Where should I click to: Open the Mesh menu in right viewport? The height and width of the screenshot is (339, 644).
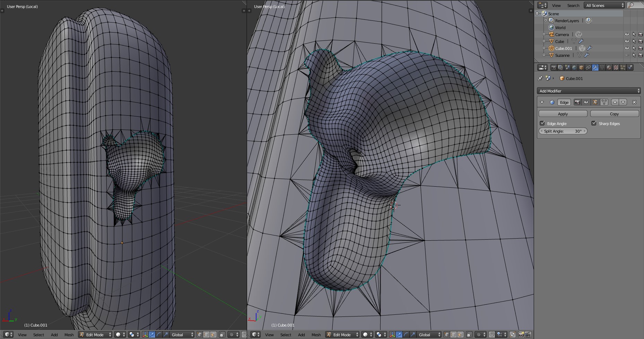(316, 334)
